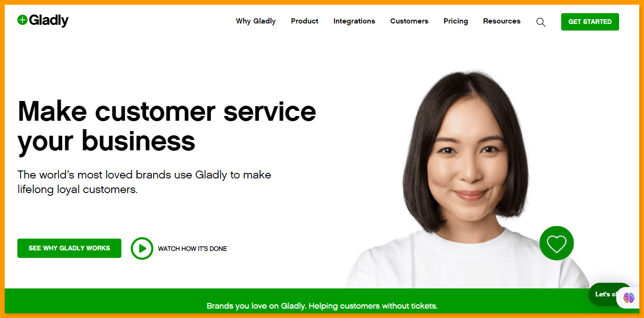644x318 pixels.
Task: Click the loved brands subheading text
Action: (144, 182)
